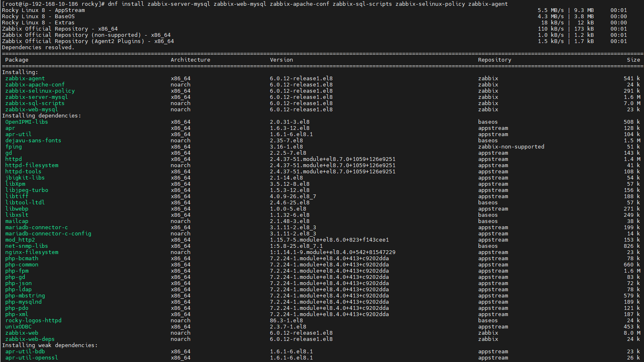Click the Version column header
644x362 pixels.
point(281,60)
